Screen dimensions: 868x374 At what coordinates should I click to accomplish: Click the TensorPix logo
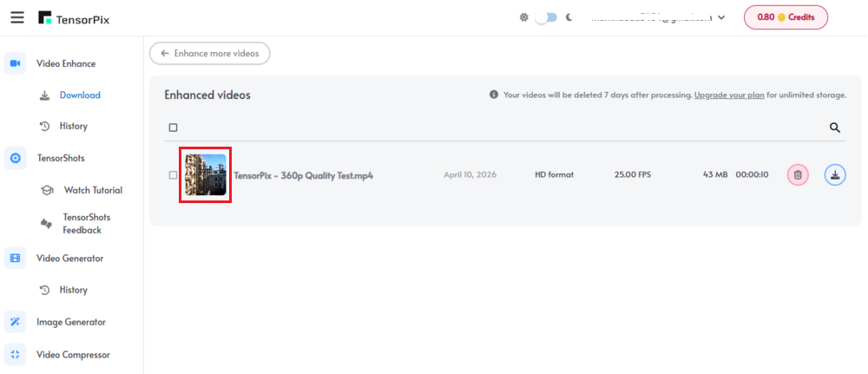pyautogui.click(x=74, y=18)
